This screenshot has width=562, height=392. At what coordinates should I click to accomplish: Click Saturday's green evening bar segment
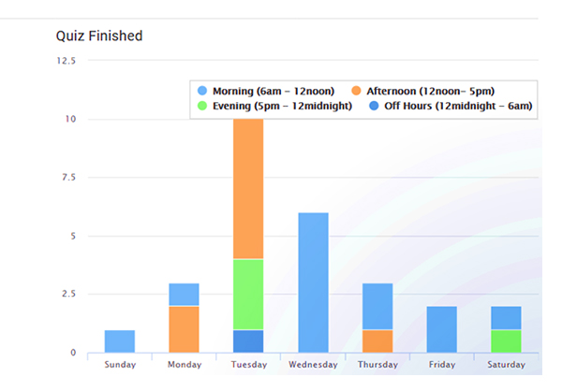pos(506,341)
